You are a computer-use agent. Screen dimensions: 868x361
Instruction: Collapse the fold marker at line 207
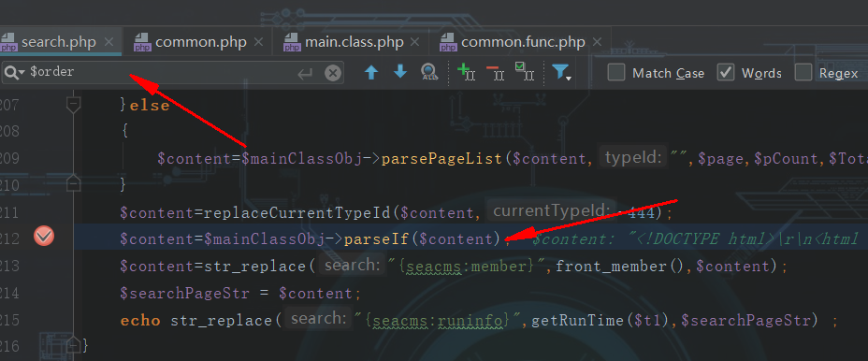(74, 105)
